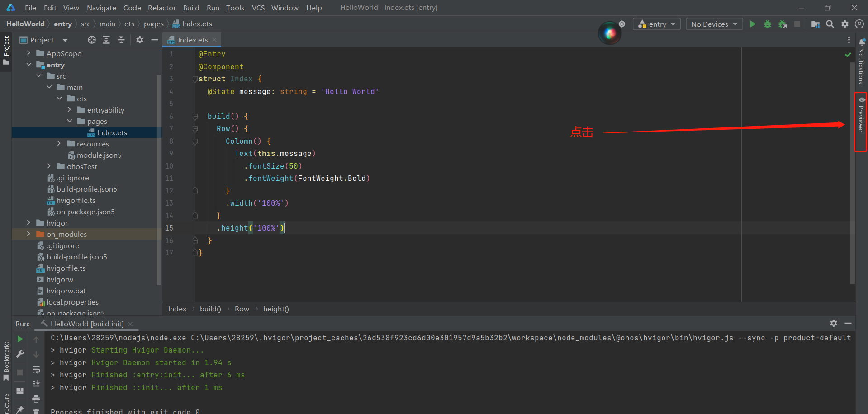Click the Stop square toolbar icon
The height and width of the screenshot is (414, 868).
click(797, 24)
